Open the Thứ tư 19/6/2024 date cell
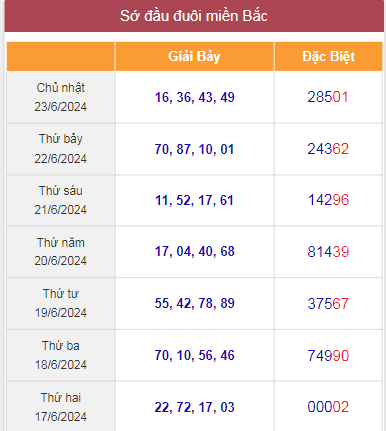Image resolution: width=386 pixels, height=431 pixels. click(x=61, y=303)
